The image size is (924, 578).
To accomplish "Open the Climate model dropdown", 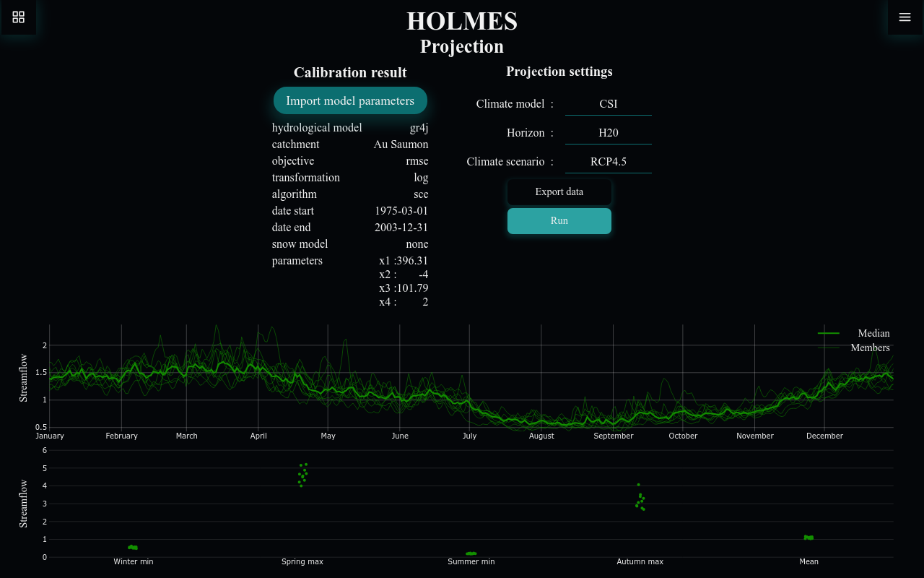I will (x=608, y=104).
